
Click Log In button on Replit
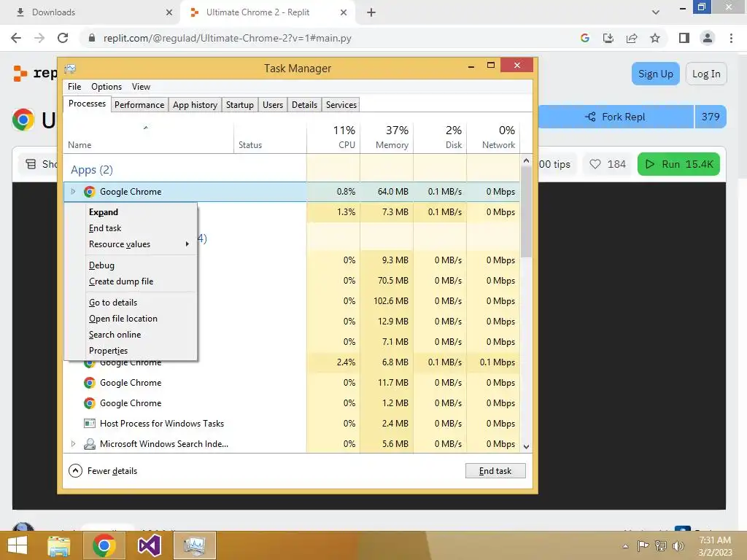706,74
